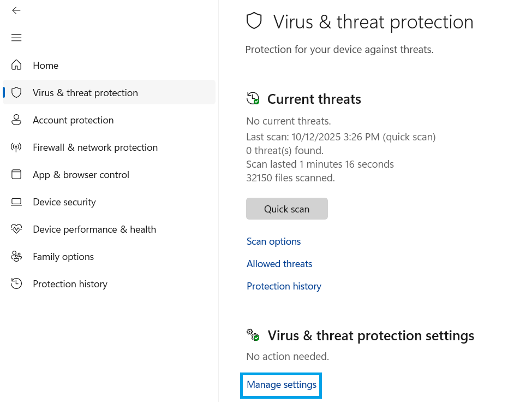Viewport: 532px width, 402px height.
Task: Open the hamburger navigation menu
Action: (x=16, y=38)
